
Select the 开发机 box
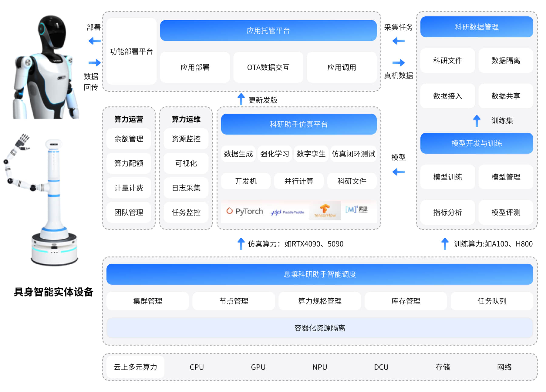[246, 181]
